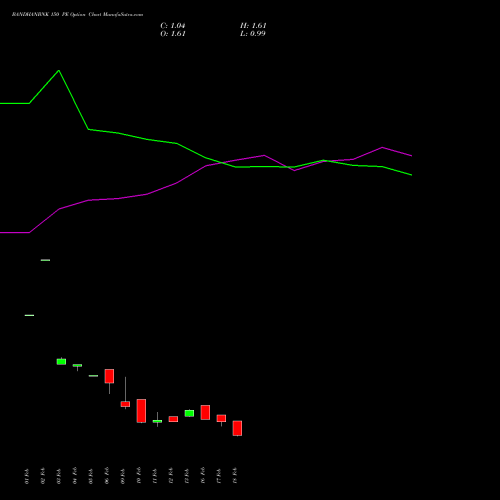The image size is (500, 500).
Task: Select the low value 'L: 0.99'
Action: [253, 34]
